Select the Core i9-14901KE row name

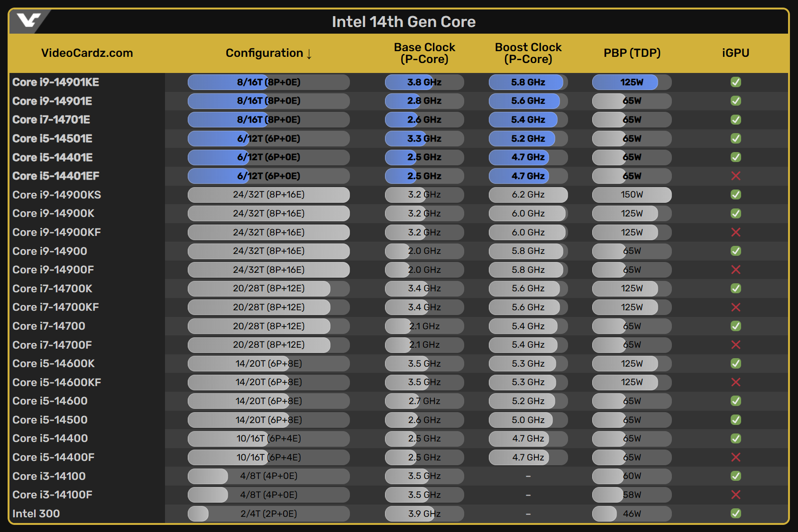point(56,82)
